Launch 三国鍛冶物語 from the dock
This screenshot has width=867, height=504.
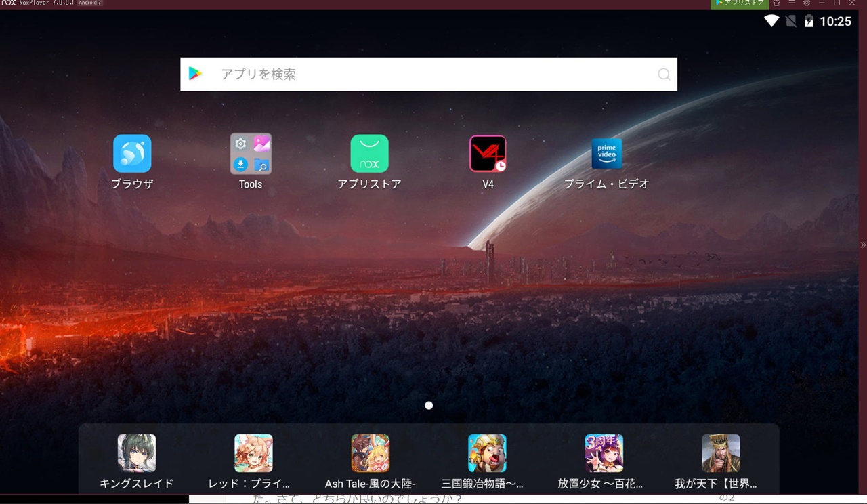(487, 453)
